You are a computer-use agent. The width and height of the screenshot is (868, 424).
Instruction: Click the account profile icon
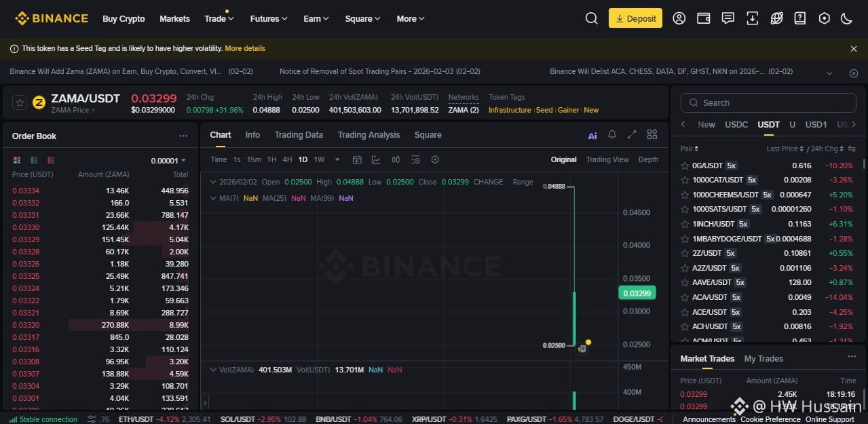(679, 18)
